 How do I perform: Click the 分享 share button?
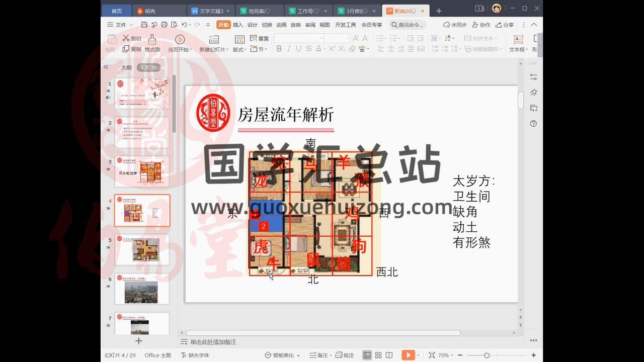coord(505,25)
